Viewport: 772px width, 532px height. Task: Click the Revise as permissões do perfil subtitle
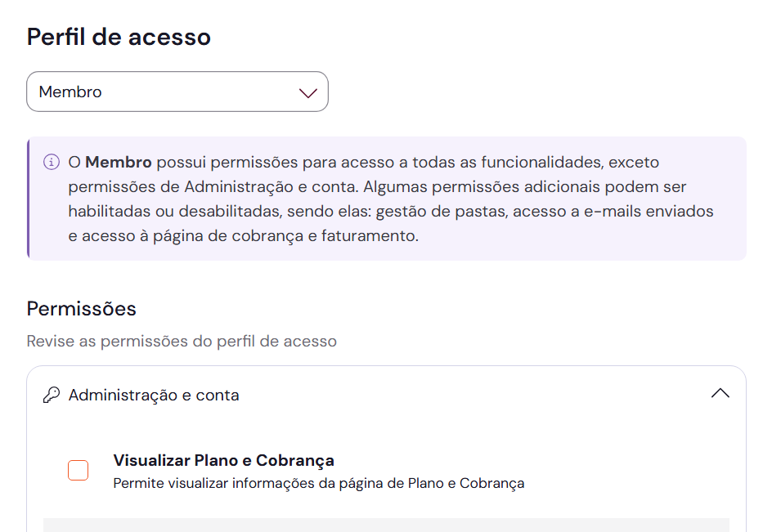pos(182,341)
